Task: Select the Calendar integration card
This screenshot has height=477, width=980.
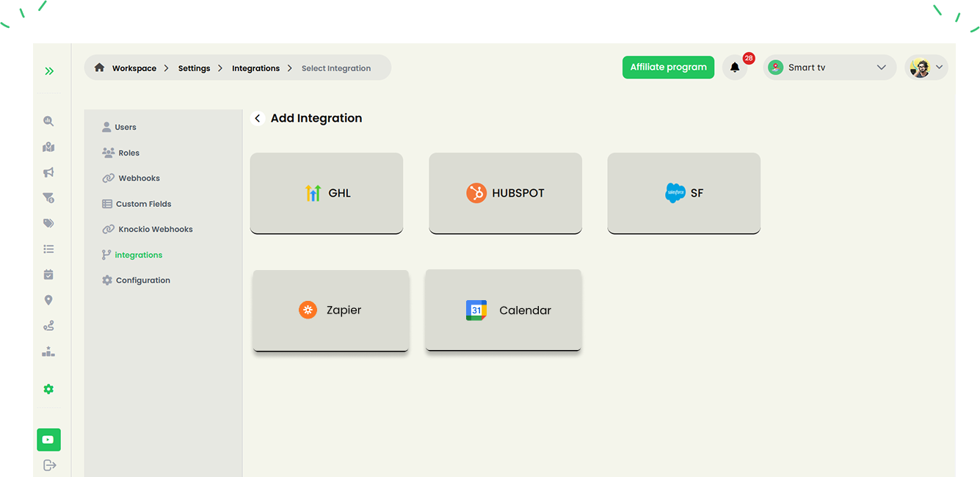Action: (504, 310)
